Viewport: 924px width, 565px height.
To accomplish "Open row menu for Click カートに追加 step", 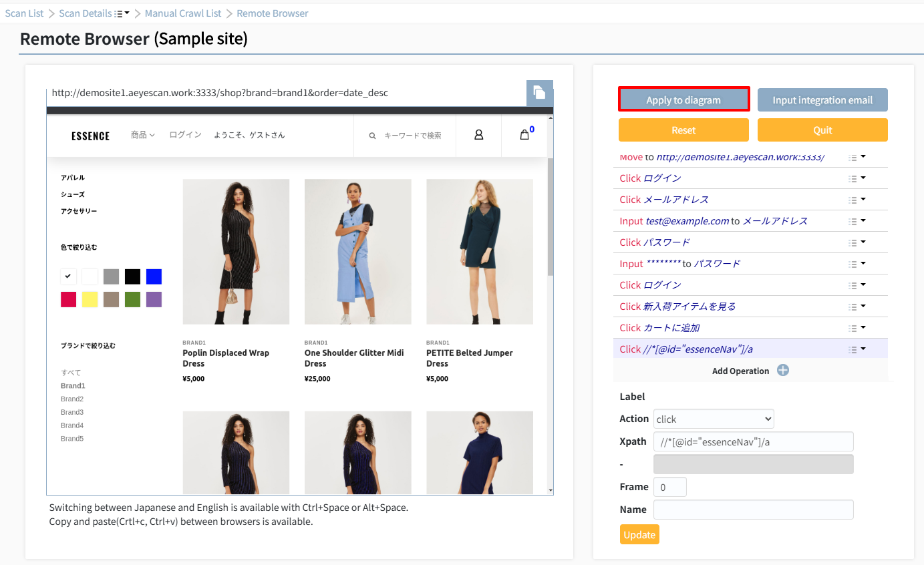I will click(x=857, y=328).
